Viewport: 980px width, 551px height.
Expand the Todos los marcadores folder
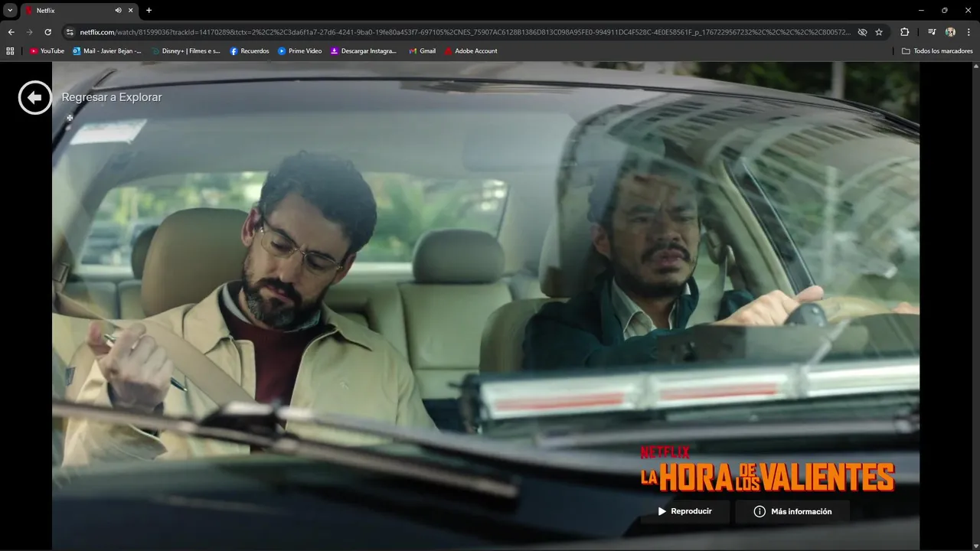(x=937, y=51)
